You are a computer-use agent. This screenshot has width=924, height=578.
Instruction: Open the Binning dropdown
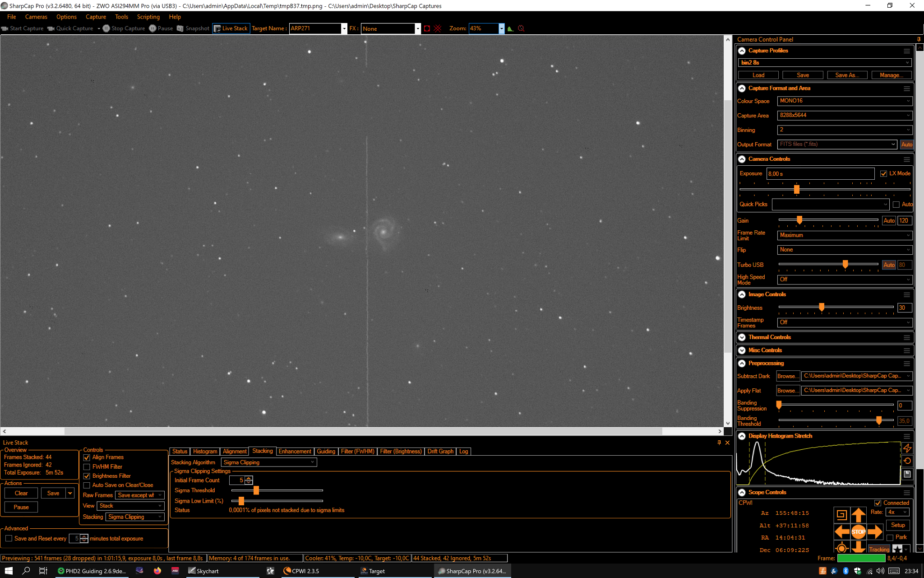coord(845,130)
